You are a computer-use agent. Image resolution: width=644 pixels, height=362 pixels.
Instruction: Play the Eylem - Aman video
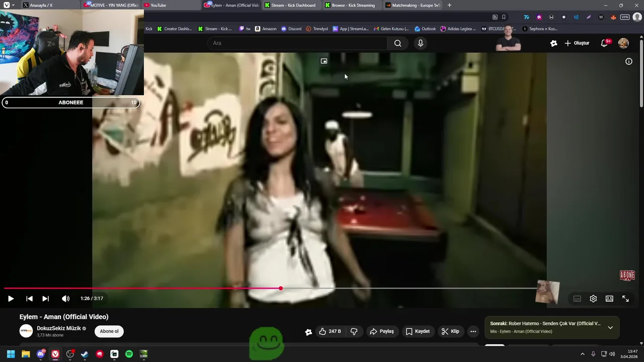coord(11,299)
